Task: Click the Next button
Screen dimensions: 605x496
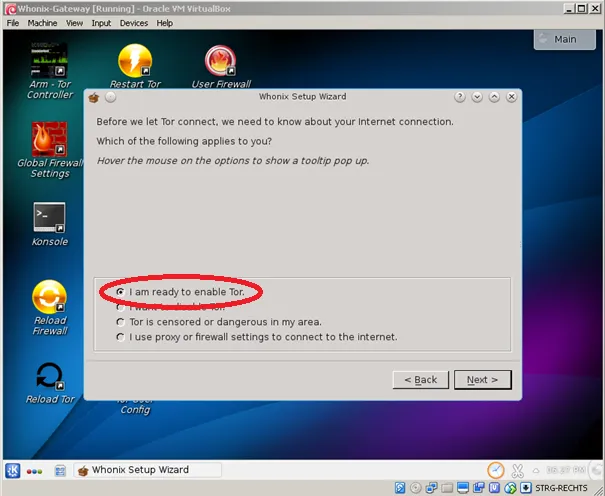Action: pos(483,380)
